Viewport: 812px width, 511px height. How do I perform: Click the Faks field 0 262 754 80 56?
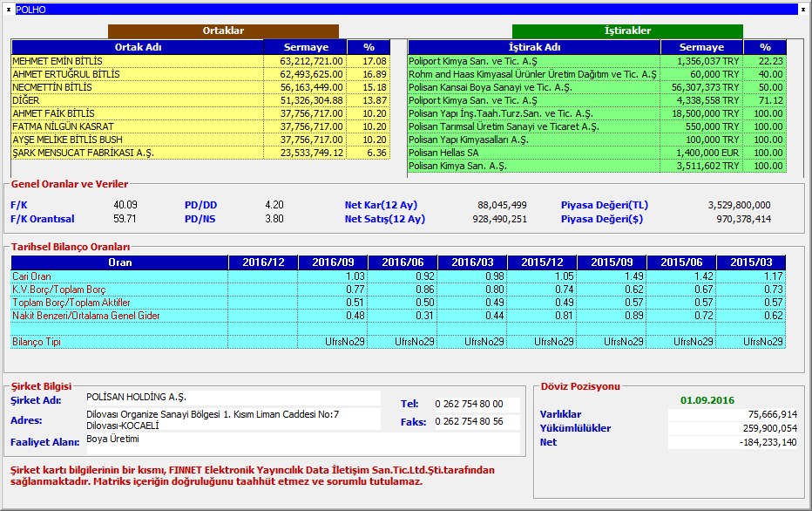[x=477, y=422]
